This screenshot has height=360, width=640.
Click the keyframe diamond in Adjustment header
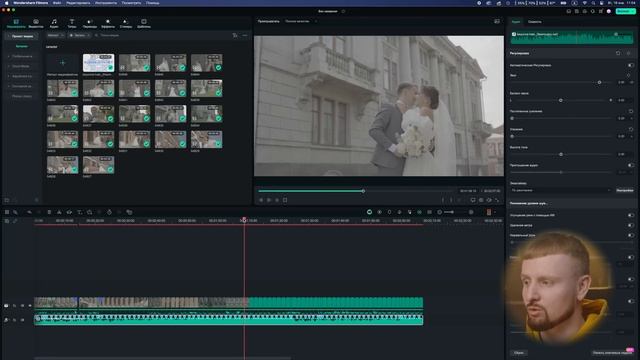click(629, 53)
